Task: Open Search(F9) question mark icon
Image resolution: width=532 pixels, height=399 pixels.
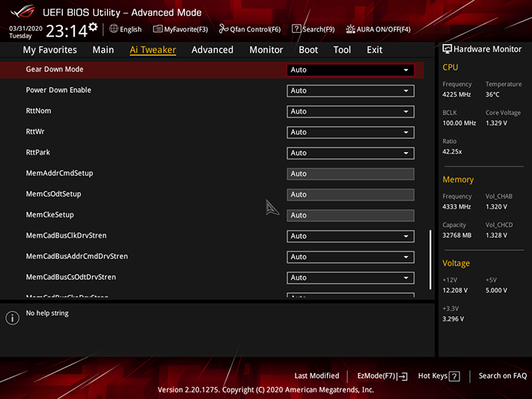Action: (x=296, y=29)
